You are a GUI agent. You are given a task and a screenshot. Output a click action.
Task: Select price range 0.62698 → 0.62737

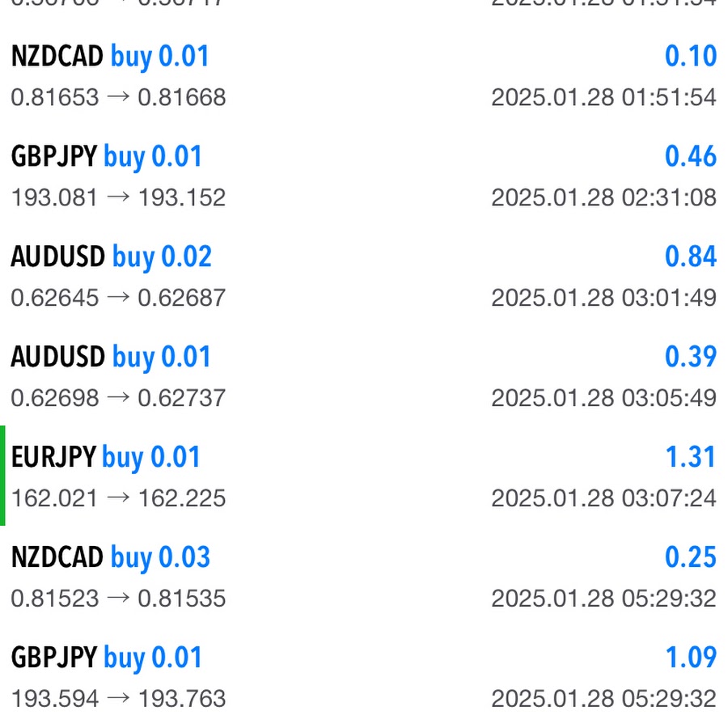[118, 398]
